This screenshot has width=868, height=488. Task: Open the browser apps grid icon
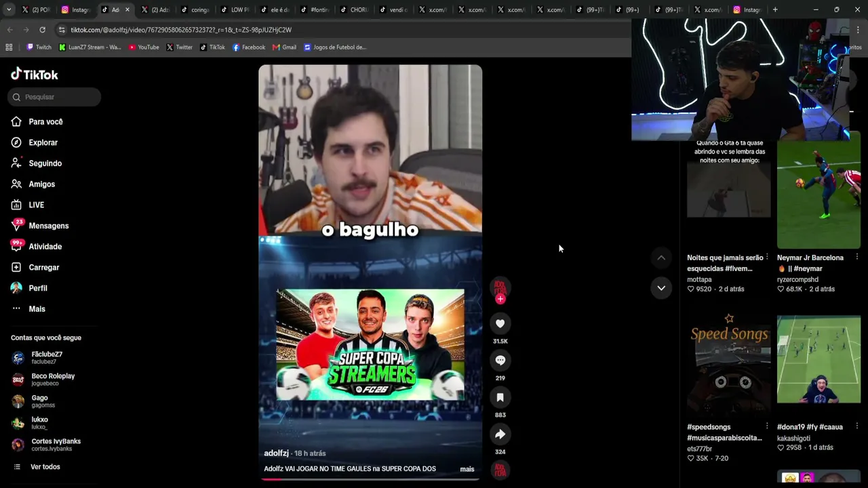pyautogui.click(x=9, y=47)
